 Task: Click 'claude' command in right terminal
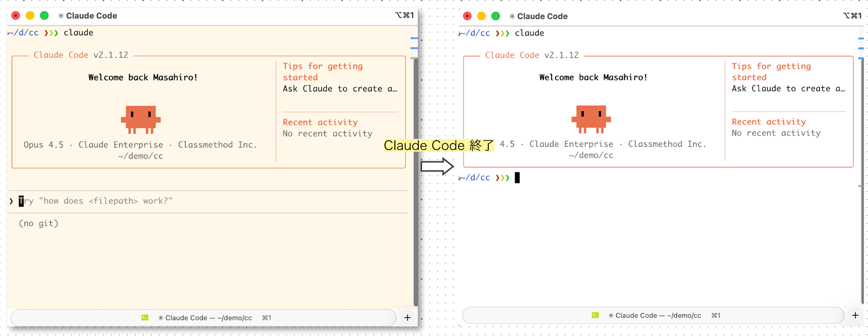[x=529, y=33]
